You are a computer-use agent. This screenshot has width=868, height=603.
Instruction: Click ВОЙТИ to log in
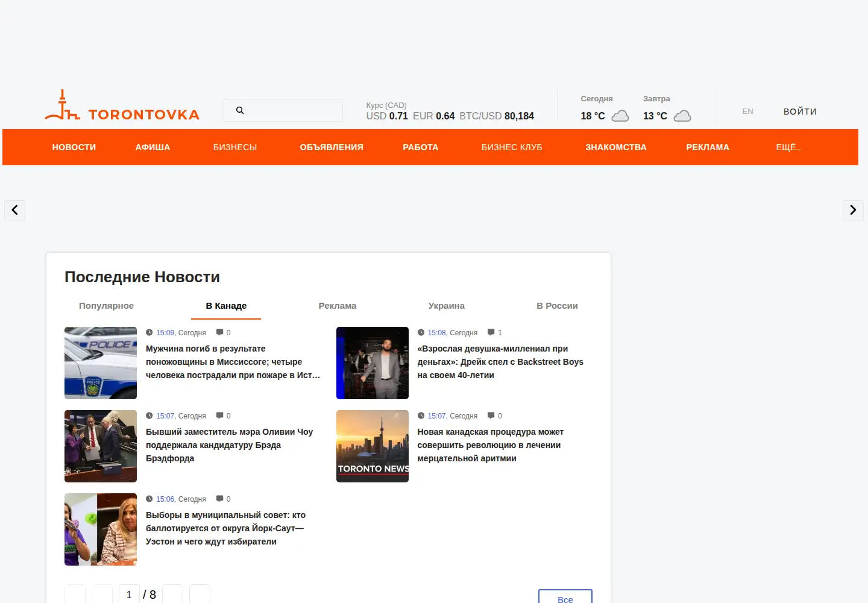click(x=800, y=112)
